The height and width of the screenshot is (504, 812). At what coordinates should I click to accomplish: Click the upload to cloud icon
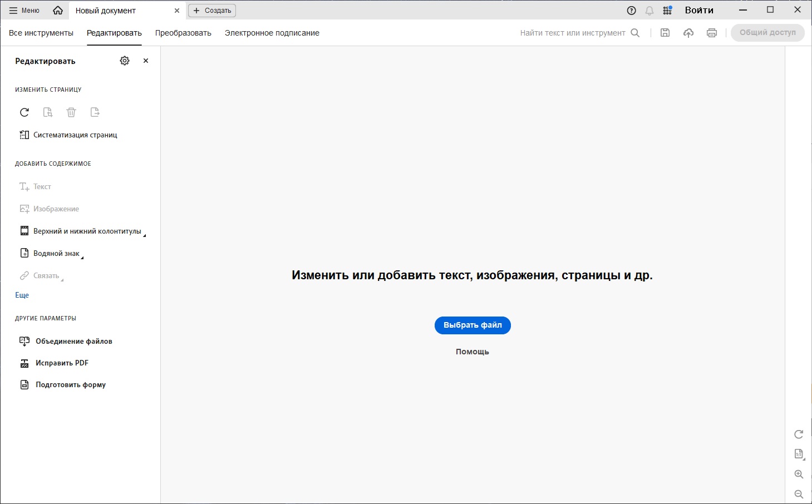coord(688,33)
